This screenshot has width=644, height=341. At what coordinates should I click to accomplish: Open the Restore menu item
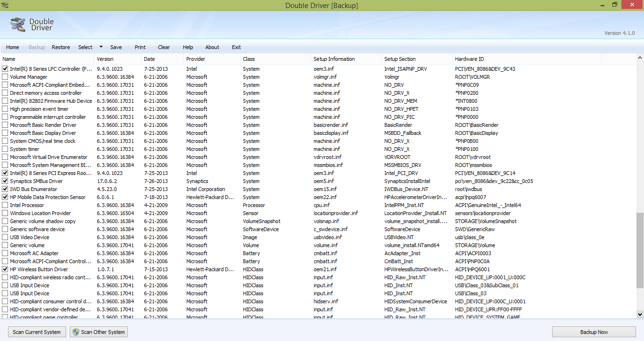[x=61, y=47]
